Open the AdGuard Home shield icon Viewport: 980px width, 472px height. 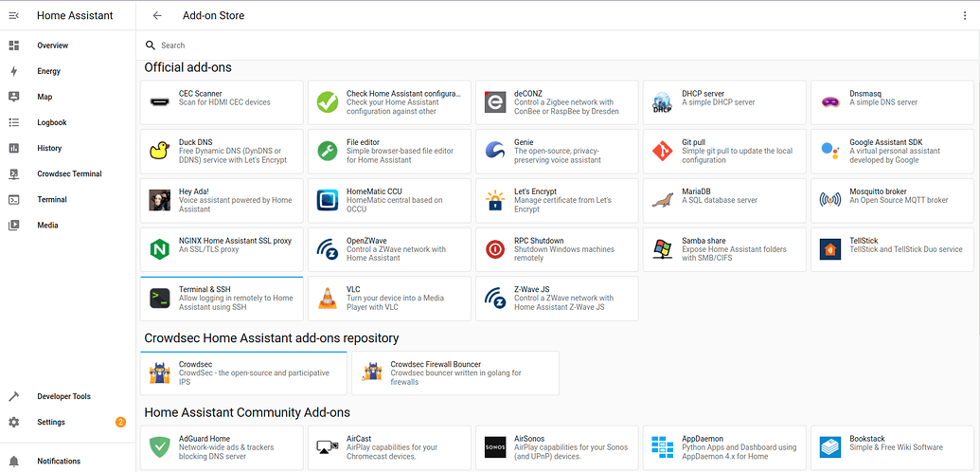[x=160, y=446]
